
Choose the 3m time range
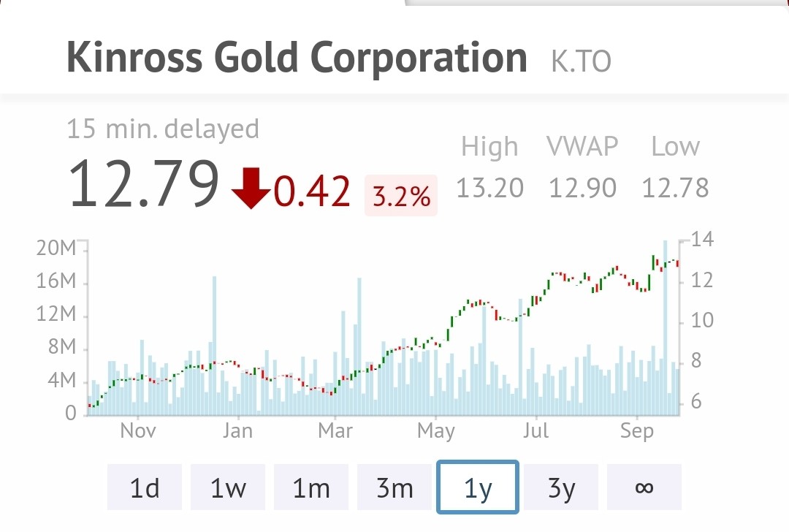click(x=394, y=487)
